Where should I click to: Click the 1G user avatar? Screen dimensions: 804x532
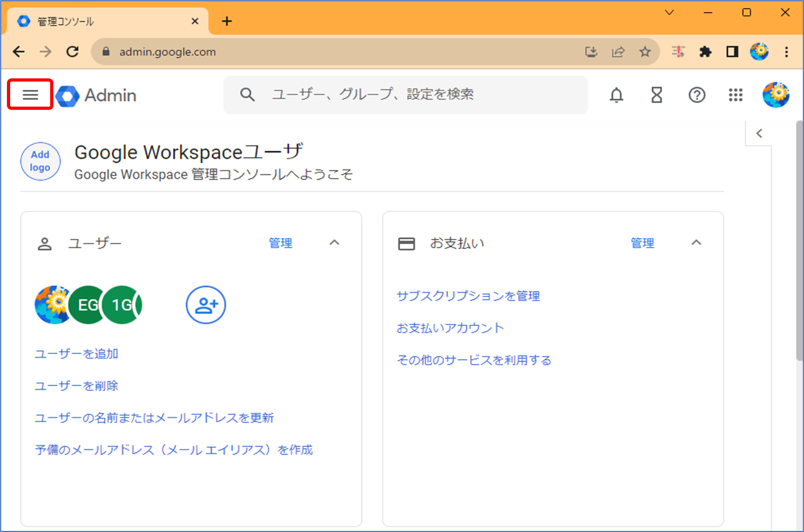coord(120,305)
